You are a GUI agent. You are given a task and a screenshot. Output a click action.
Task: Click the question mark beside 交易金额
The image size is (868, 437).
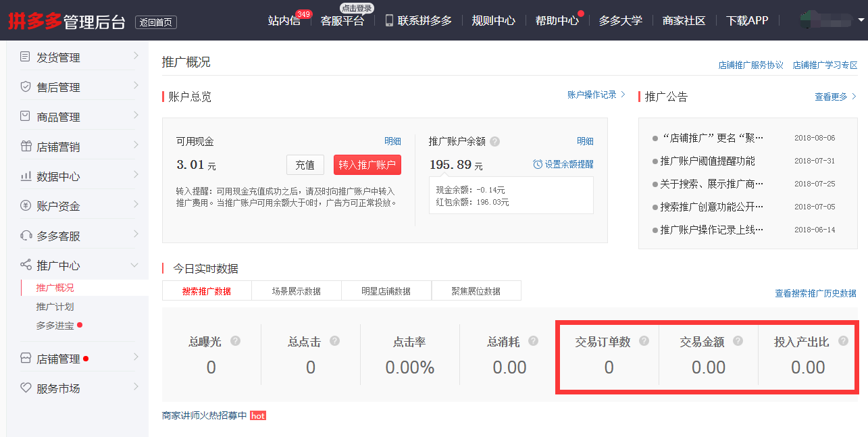point(738,341)
